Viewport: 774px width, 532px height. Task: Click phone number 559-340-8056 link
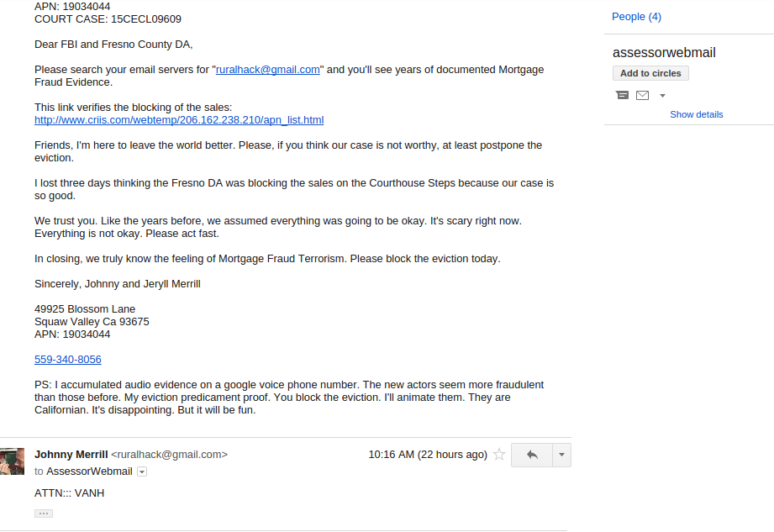pyautogui.click(x=67, y=359)
